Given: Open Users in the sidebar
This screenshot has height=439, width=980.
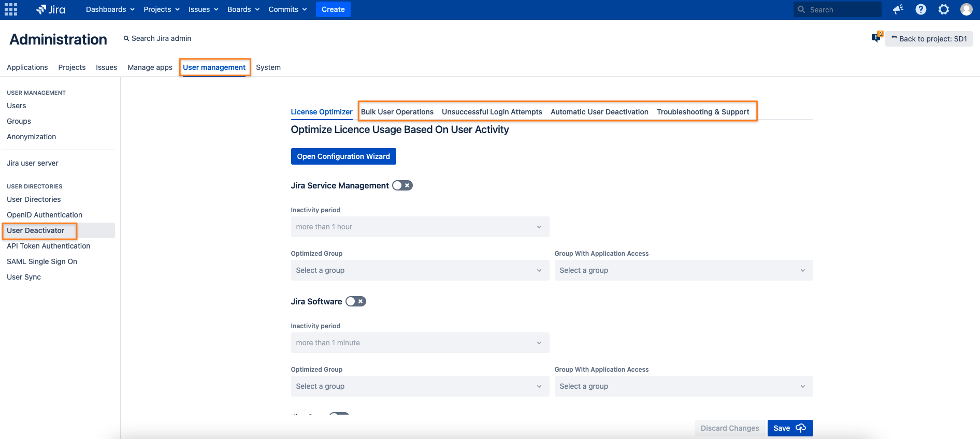Looking at the screenshot, I should pyautogui.click(x=17, y=106).
